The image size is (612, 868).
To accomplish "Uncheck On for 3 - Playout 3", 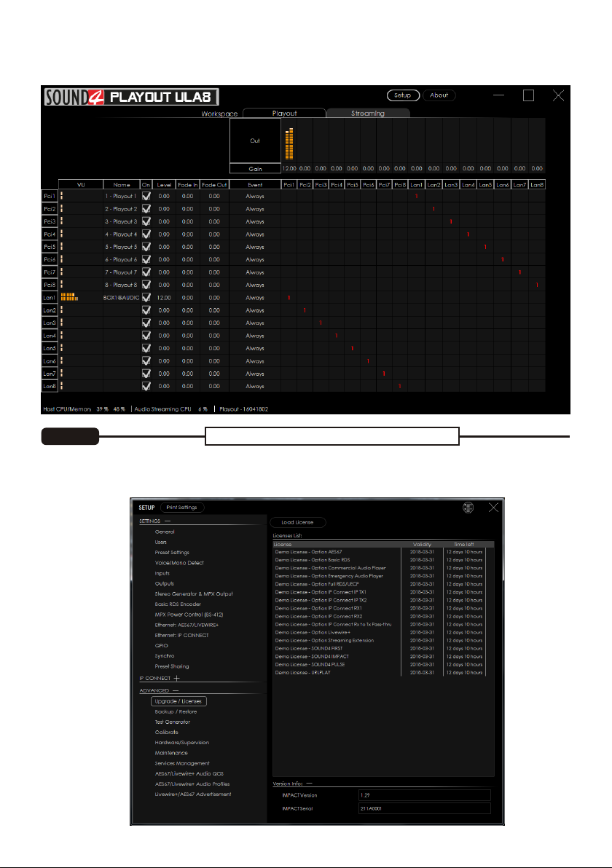I will click(146, 221).
